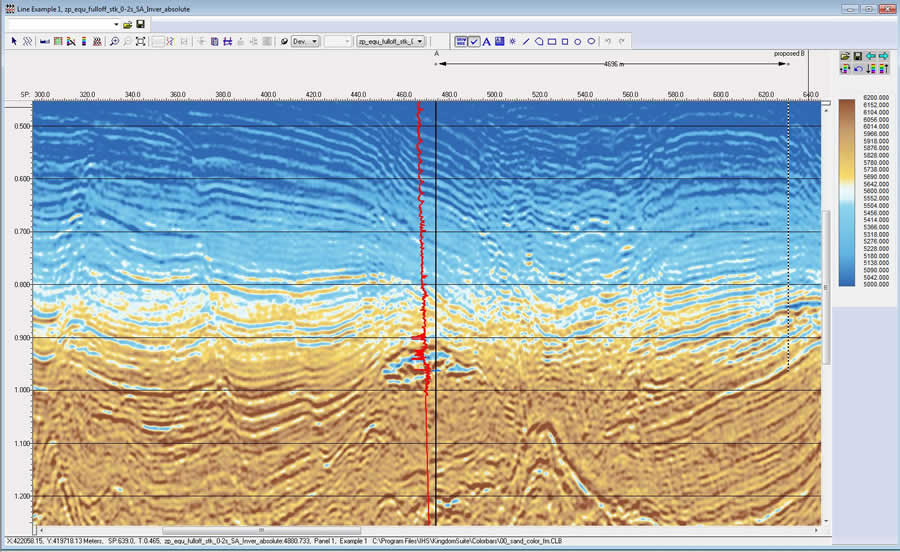
Task: Click the 4696 m distance label
Action: point(614,64)
